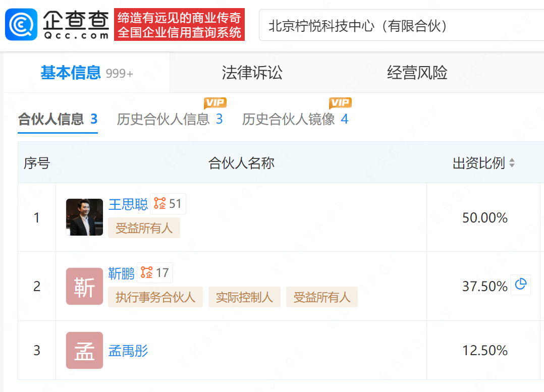The width and height of the screenshot is (544, 392).
Task: Click the VIP badge above 历史合伙人镜像
Action: pos(340,103)
